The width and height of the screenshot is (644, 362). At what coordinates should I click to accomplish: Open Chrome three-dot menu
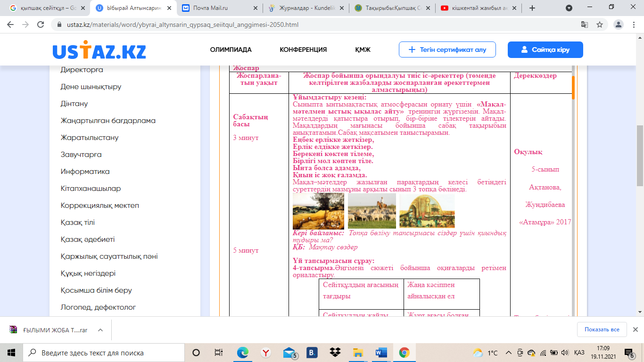click(x=634, y=25)
